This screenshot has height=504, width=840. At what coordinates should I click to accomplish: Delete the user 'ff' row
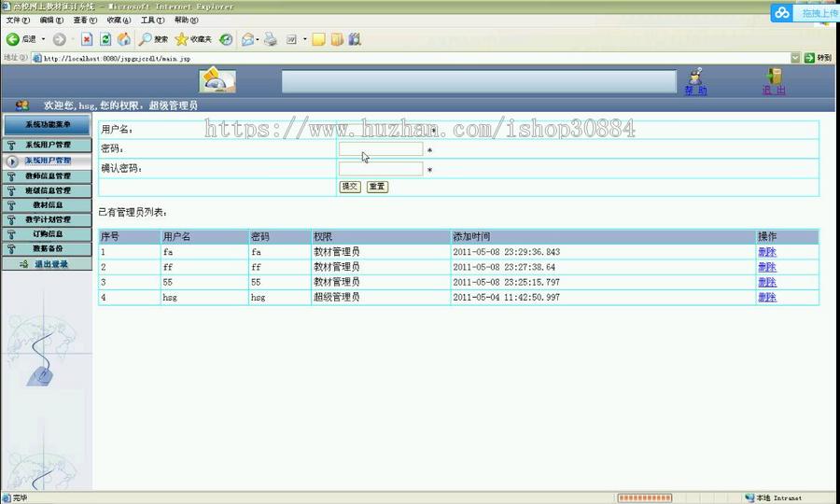click(767, 267)
